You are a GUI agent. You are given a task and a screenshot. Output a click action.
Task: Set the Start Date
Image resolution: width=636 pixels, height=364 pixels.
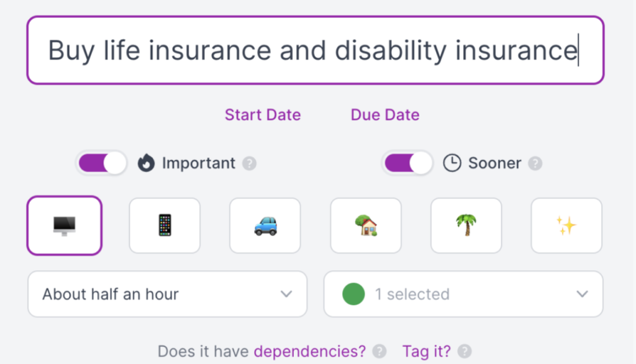coord(263,115)
